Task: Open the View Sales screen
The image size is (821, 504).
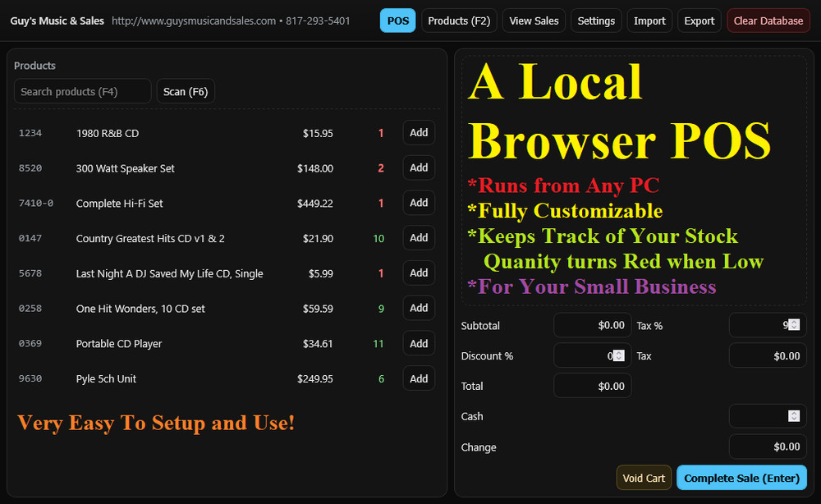Action: click(x=533, y=20)
